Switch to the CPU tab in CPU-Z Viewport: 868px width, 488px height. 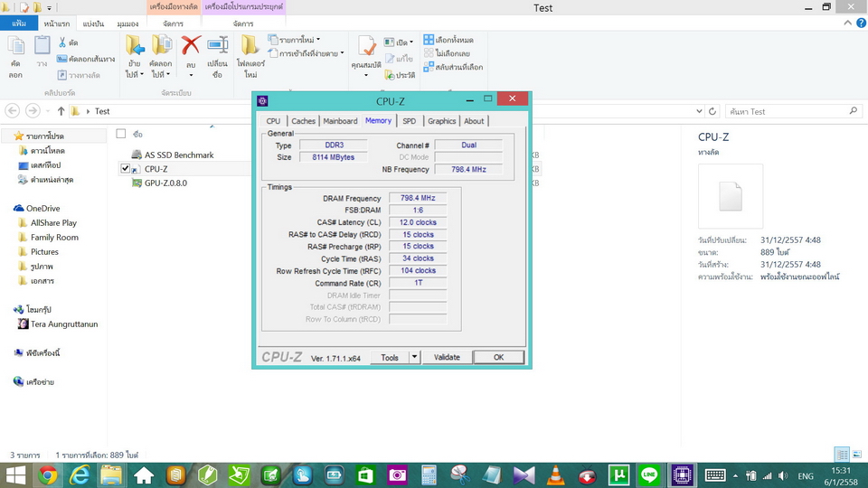click(x=273, y=121)
